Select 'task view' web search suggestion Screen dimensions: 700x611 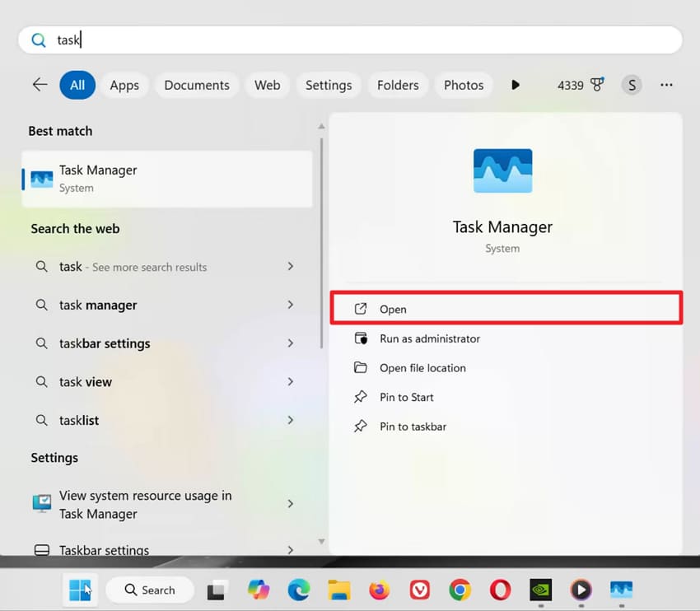(86, 382)
